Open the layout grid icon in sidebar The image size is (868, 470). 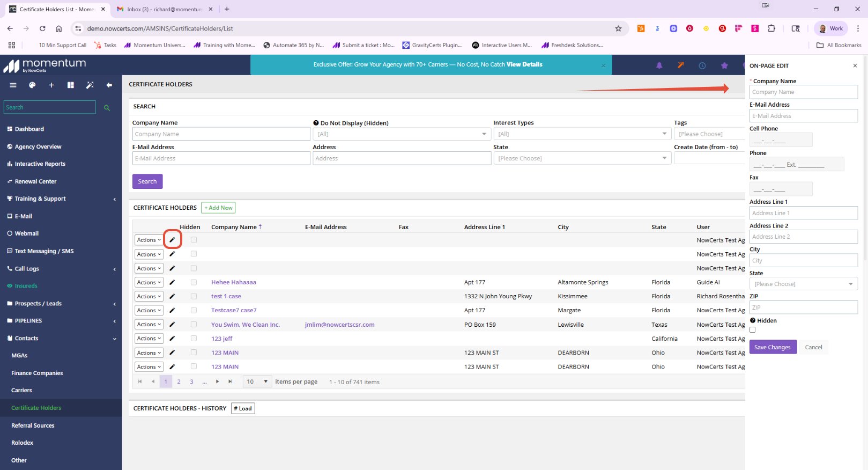pyautogui.click(x=71, y=85)
